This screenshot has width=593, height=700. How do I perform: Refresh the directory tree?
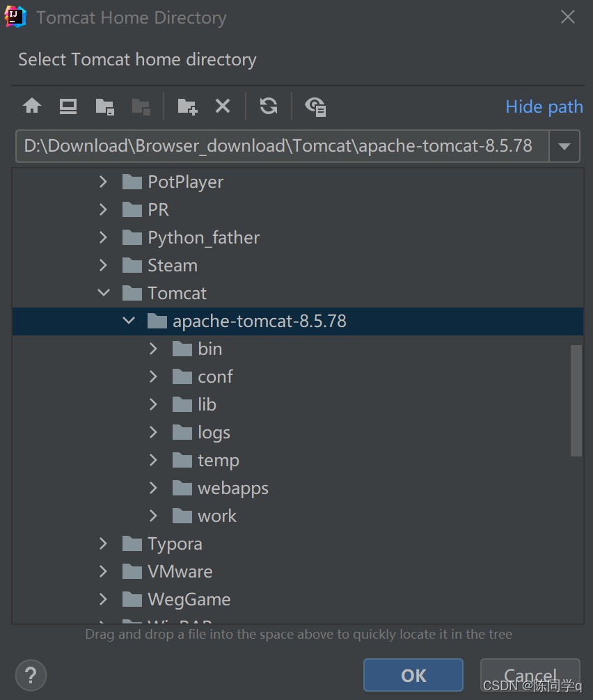269,106
